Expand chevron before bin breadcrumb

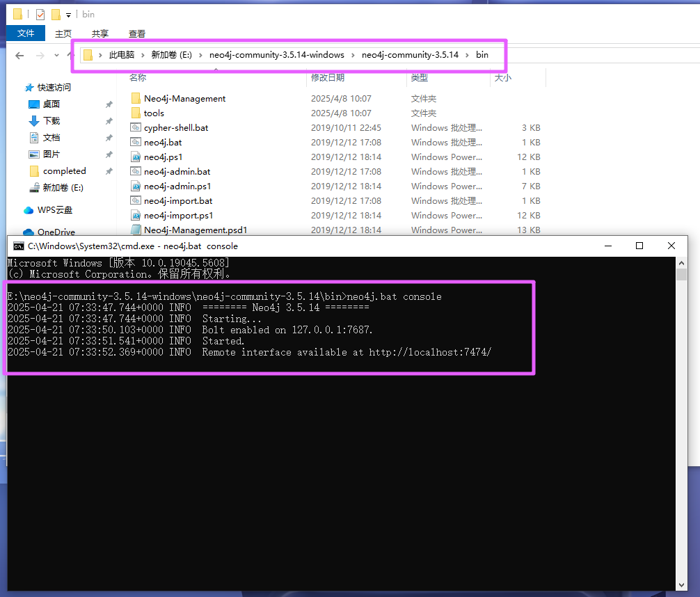click(x=467, y=55)
